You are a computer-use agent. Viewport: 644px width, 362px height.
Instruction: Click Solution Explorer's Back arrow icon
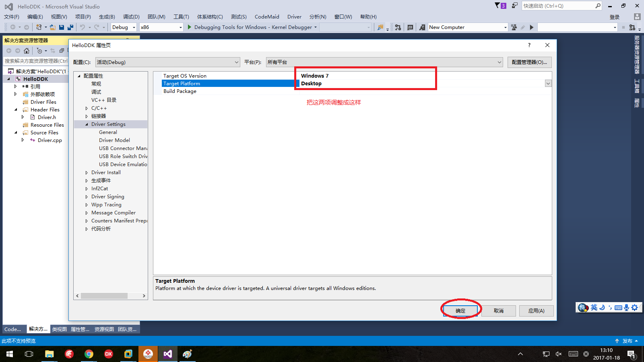[x=9, y=51]
